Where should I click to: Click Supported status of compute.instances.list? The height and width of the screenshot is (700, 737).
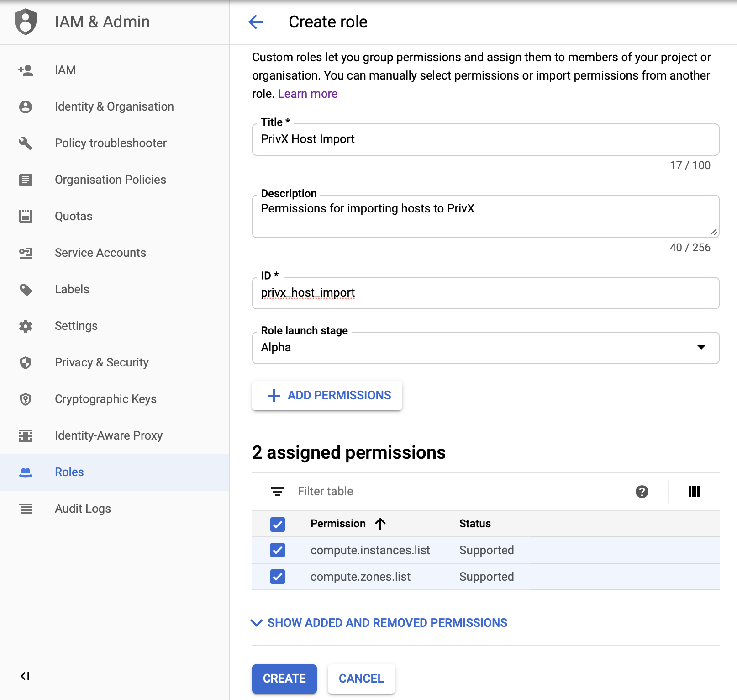487,550
